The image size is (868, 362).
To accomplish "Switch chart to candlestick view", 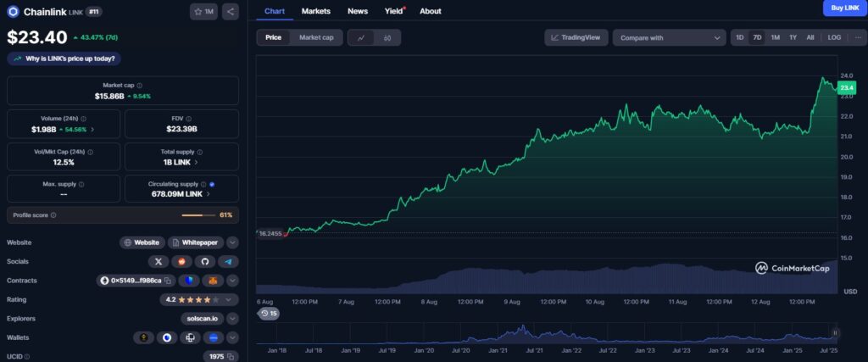I will (x=387, y=37).
